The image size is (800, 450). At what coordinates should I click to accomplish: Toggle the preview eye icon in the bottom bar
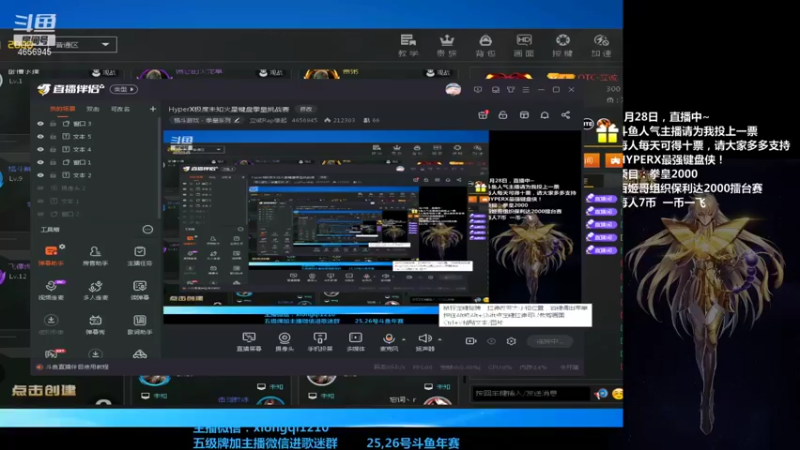(x=491, y=341)
